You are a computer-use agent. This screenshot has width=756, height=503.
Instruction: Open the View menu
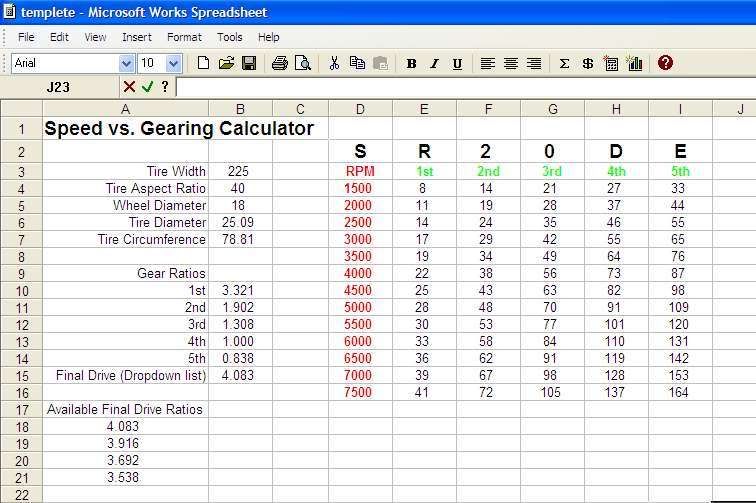[x=95, y=37]
